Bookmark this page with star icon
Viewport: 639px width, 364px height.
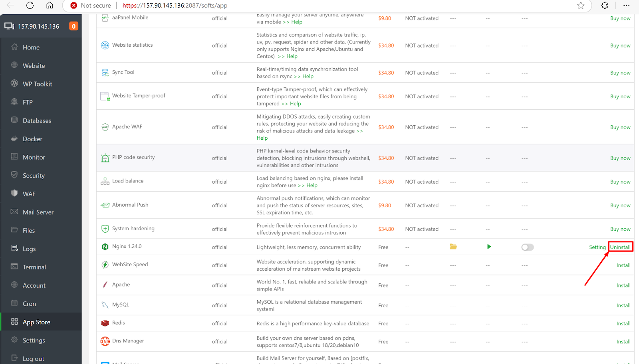tap(581, 6)
